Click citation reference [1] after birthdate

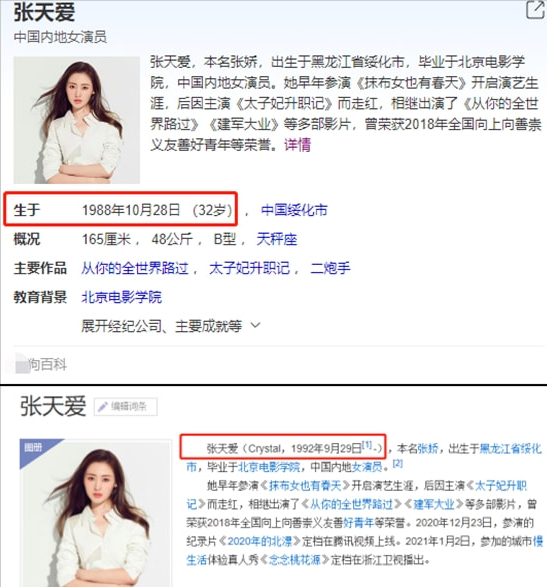coord(367,445)
